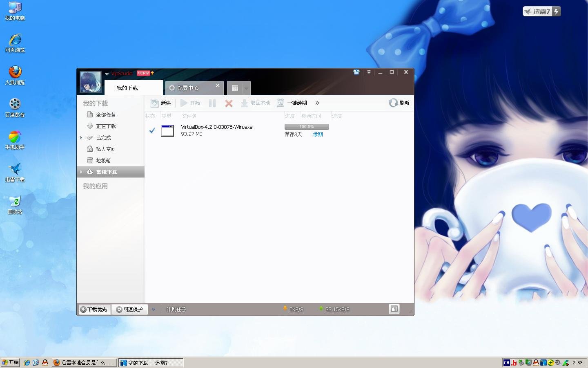Select the checkmark of the VirtualBox task
Image resolution: width=588 pixels, height=368 pixels.
(x=152, y=130)
